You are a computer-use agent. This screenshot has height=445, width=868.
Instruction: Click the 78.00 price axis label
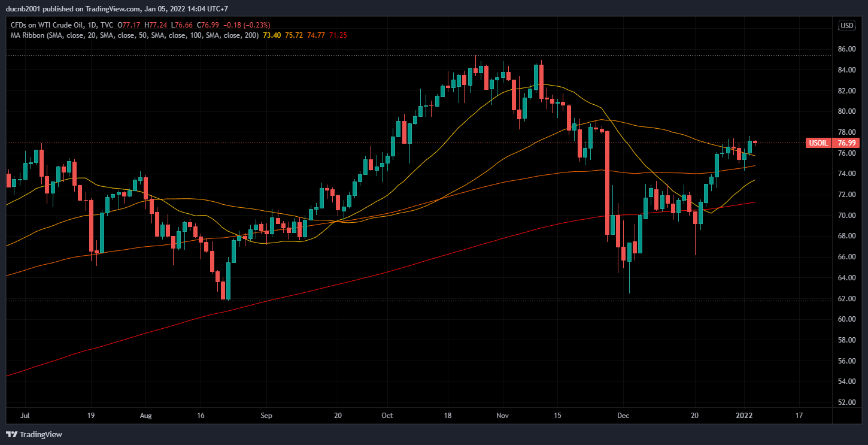(846, 132)
